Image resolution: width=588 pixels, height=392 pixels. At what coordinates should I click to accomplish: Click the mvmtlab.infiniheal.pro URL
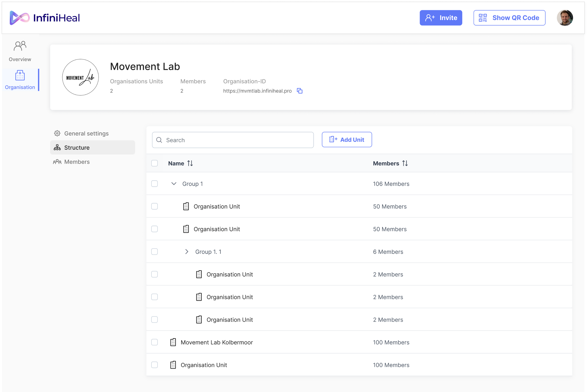tap(257, 91)
